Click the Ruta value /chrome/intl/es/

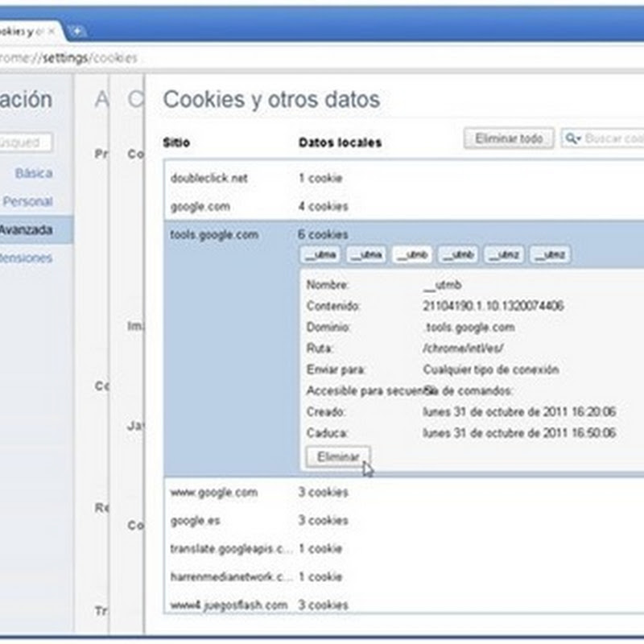pos(462,349)
